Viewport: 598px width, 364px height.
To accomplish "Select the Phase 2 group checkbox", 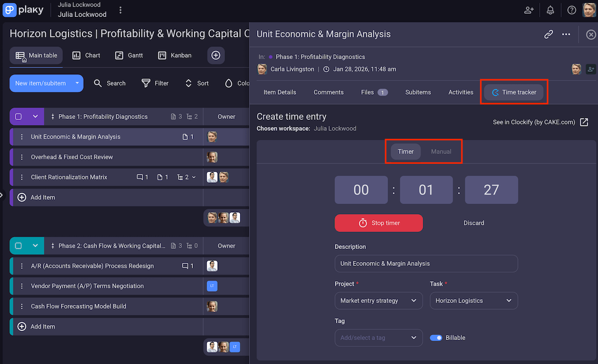I will (x=18, y=245).
